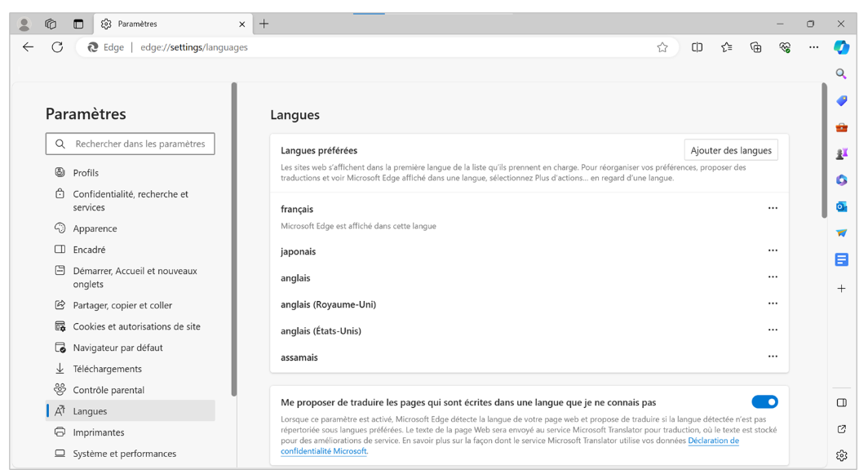Open Profils settings section
The height and width of the screenshot is (474, 868).
point(130,173)
